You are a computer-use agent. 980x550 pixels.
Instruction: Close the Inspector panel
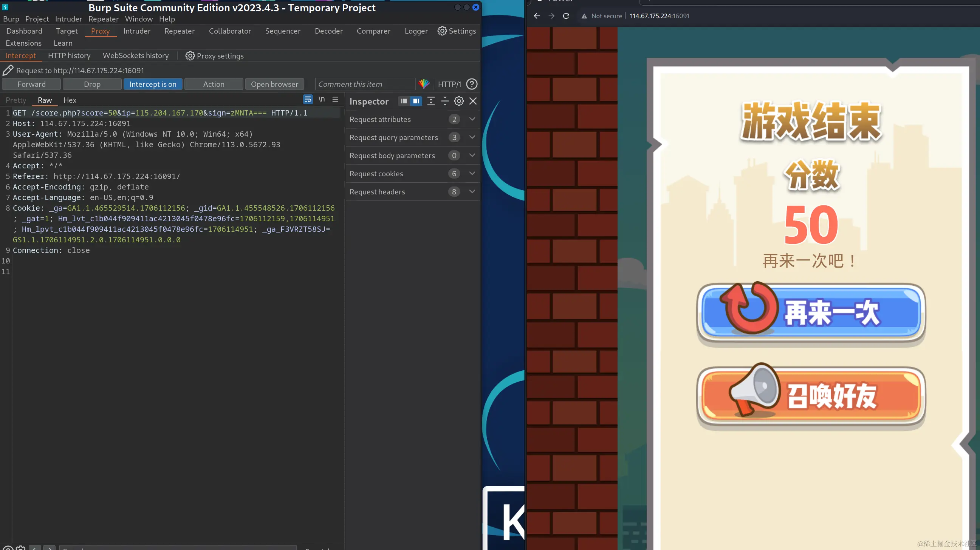[473, 101]
